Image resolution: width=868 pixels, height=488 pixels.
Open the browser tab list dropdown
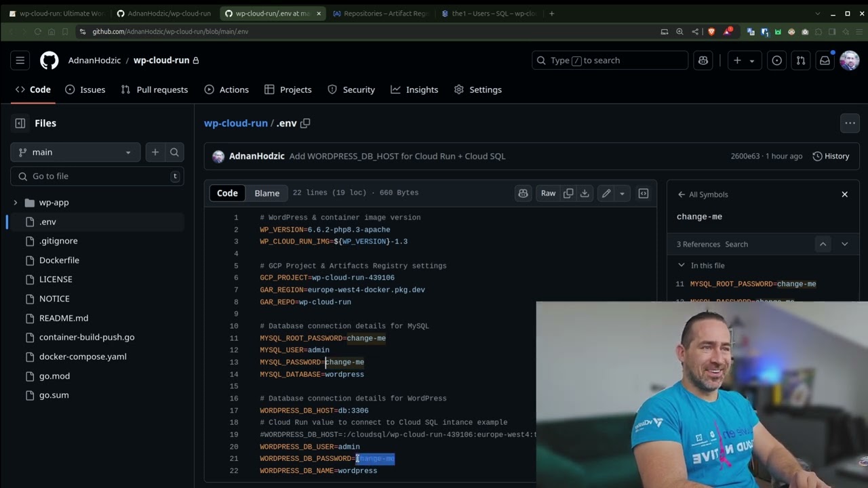[816, 14]
